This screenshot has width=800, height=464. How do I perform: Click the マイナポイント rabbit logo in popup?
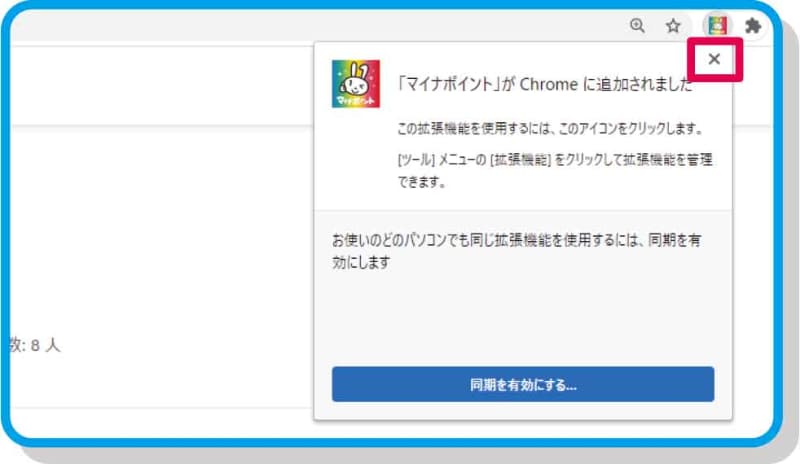point(355,84)
